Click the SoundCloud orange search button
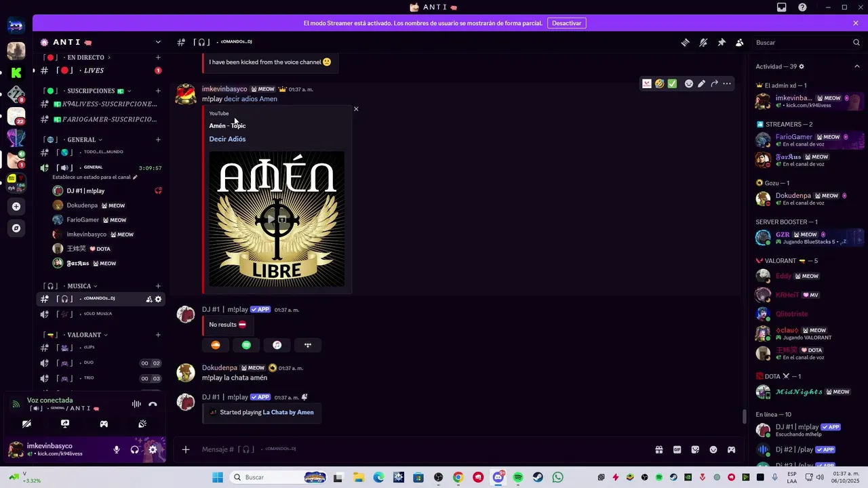This screenshot has height=488, width=868. pos(216,345)
